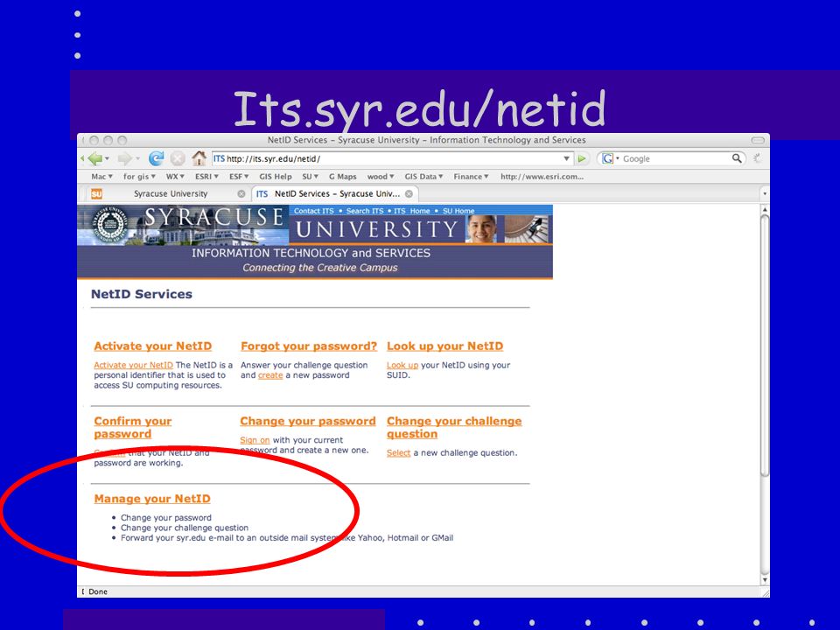
Task: Click the magnifier search icon
Action: tap(737, 158)
